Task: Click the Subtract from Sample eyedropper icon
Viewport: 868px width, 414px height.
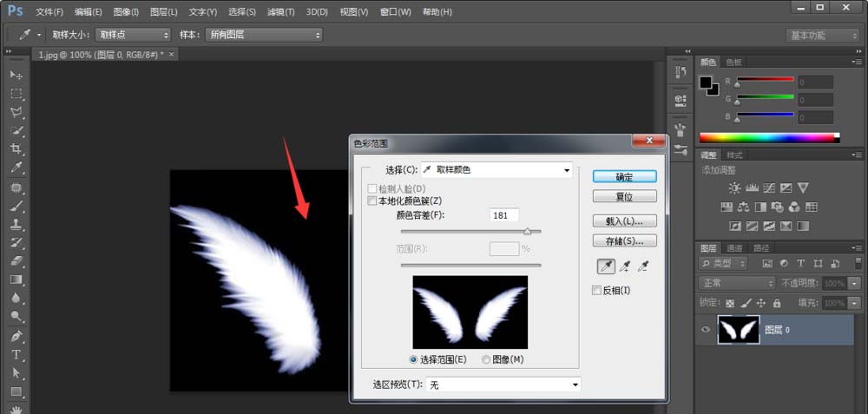Action: click(644, 266)
